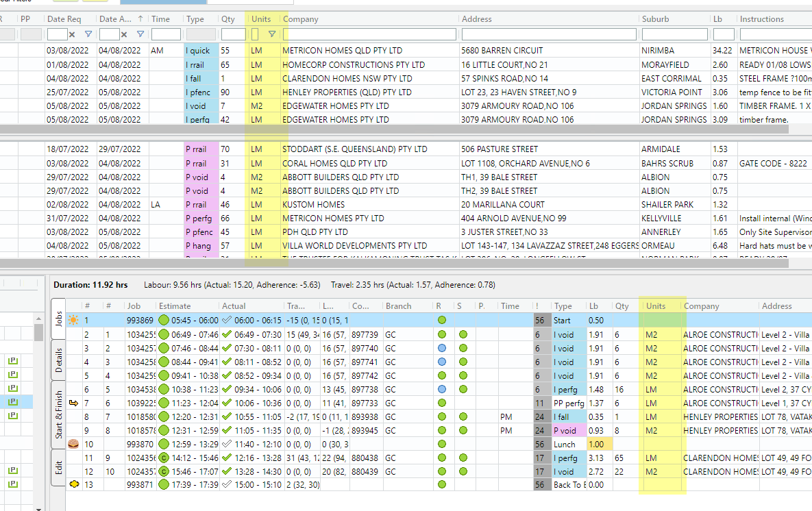Sort by the Company header in top grid
The height and width of the screenshot is (511, 812).
[300, 18]
